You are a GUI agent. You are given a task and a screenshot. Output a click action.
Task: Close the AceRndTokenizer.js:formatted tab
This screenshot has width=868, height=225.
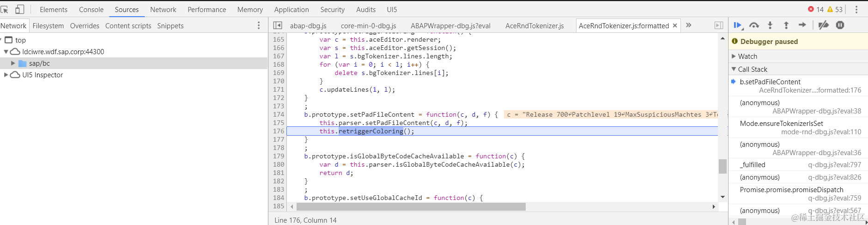tap(675, 25)
